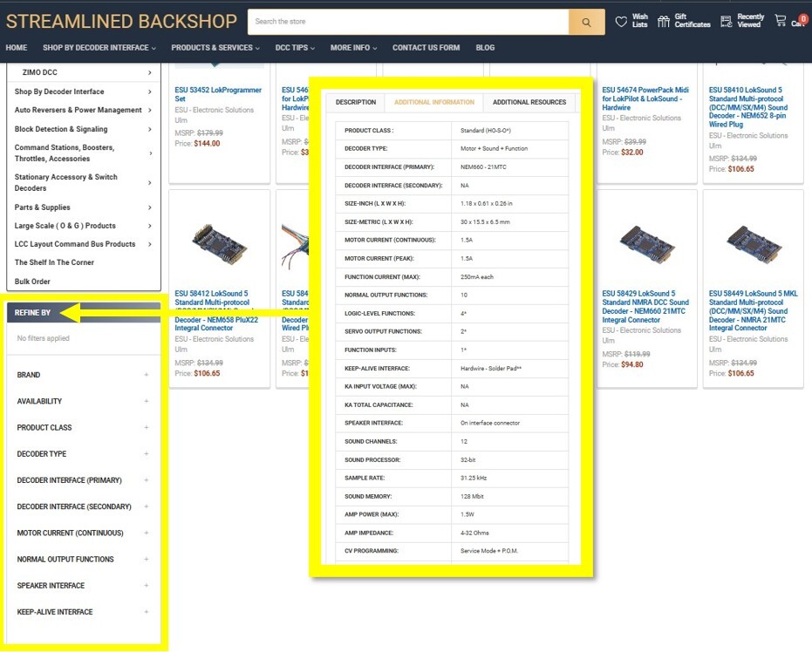Image resolution: width=812 pixels, height=652 pixels.
Task: Expand ZIMO DCC category arrow
Action: tap(150, 73)
